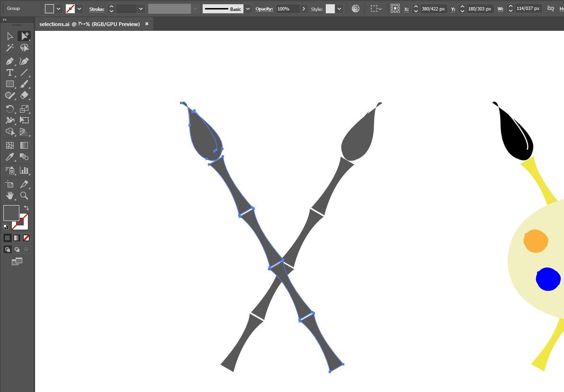
Task: Select the Hand tool
Action: (10, 196)
